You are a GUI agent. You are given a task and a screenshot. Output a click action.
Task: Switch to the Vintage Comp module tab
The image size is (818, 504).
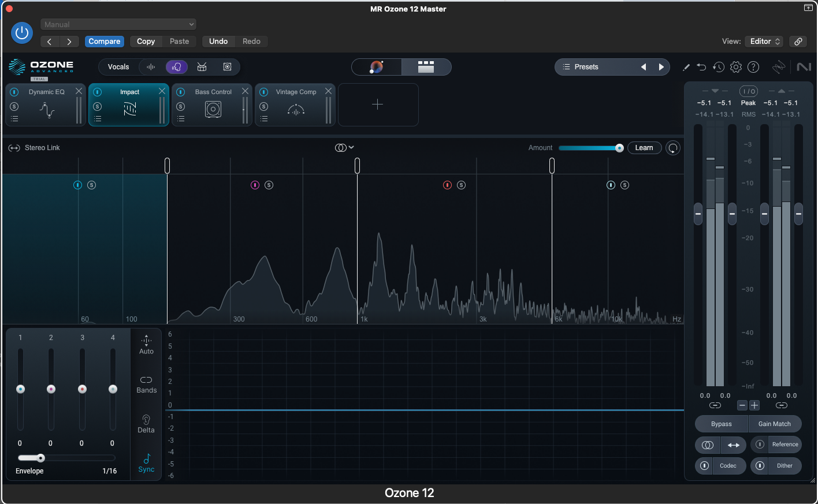point(295,91)
